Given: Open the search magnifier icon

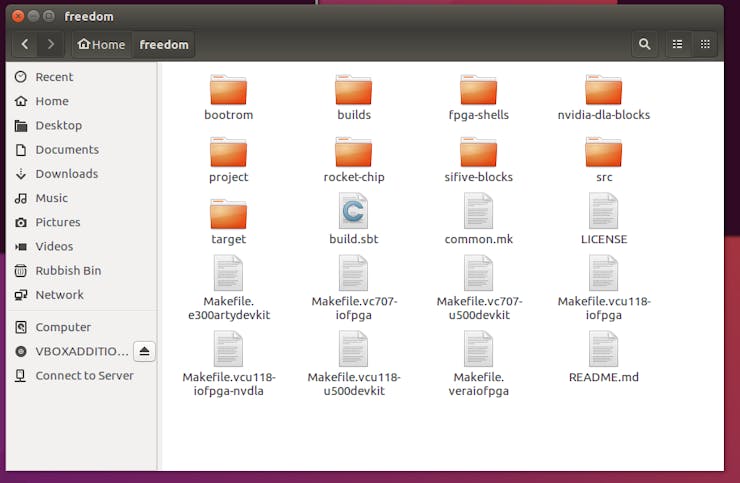Looking at the screenshot, I should coord(644,44).
